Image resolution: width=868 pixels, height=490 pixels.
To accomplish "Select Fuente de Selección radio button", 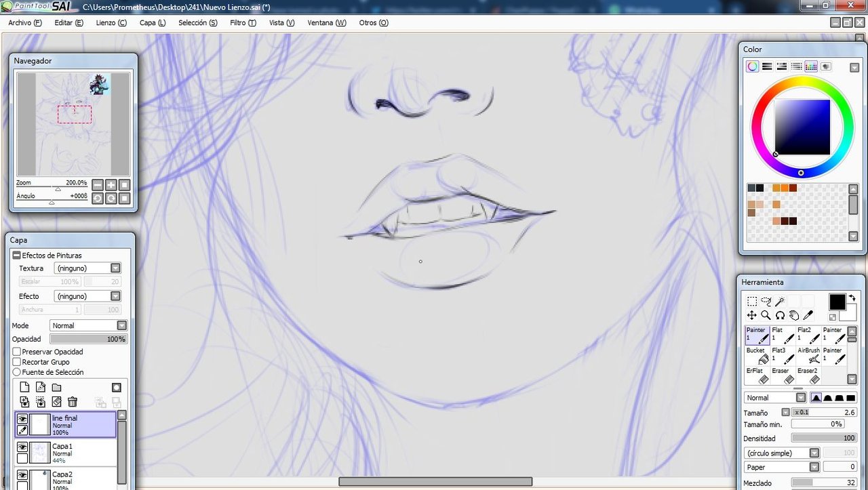I will tap(17, 372).
